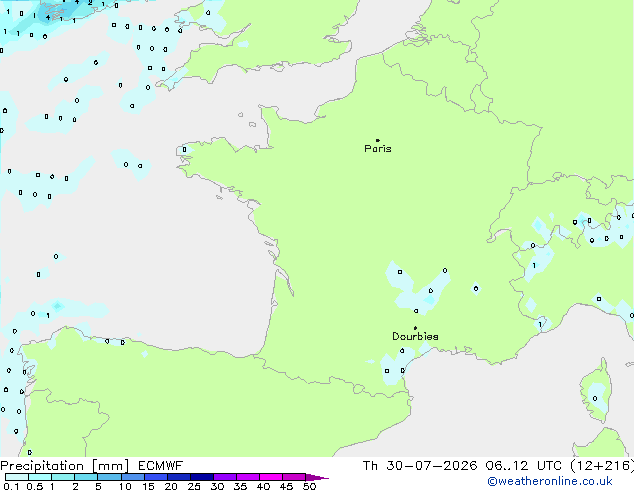Select the 20–25 mm legend color swatch
Screen dimensions: 634x490
tap(179, 477)
